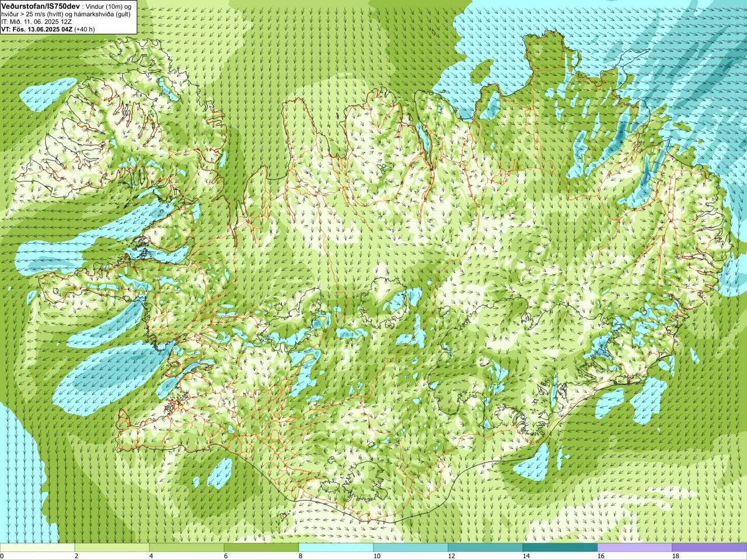The height and width of the screenshot is (560, 747).
Task: Click the legend label '2'
Action: [76, 556]
